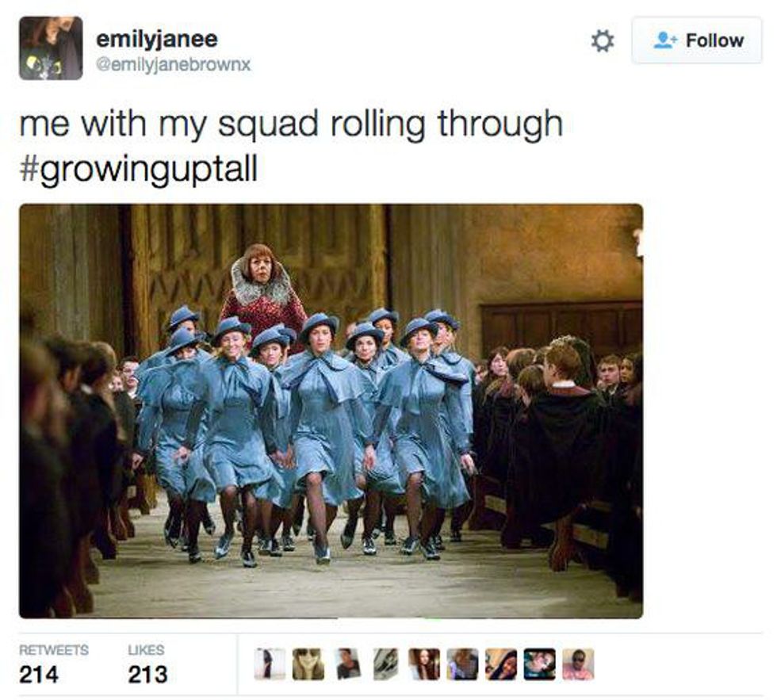Screen dimensions: 777x700
Task: Open the second liker's avatar
Action: [308, 664]
